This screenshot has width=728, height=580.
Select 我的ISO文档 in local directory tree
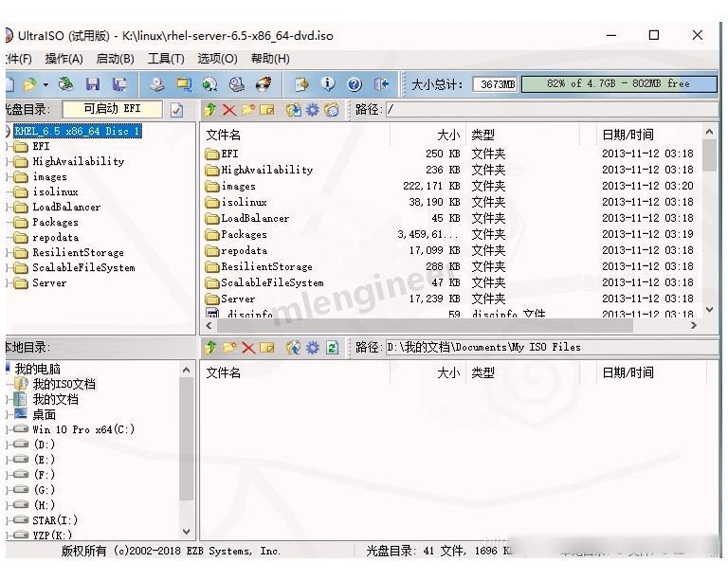coord(64,384)
